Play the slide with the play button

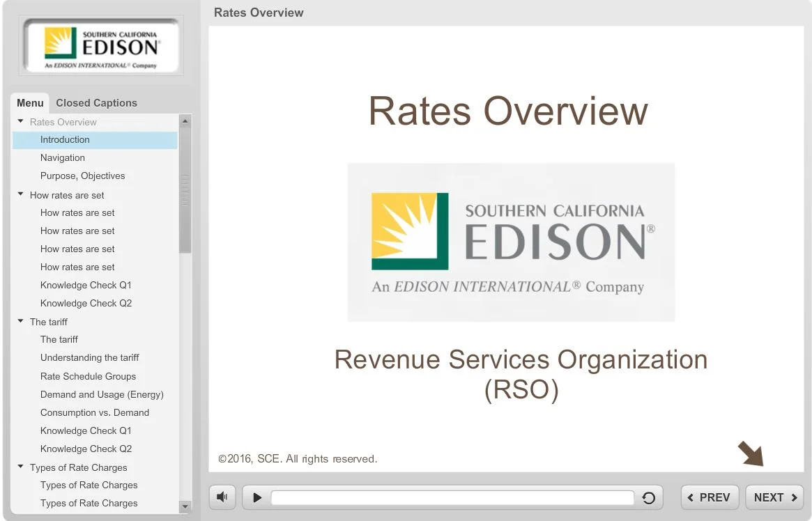pos(257,498)
